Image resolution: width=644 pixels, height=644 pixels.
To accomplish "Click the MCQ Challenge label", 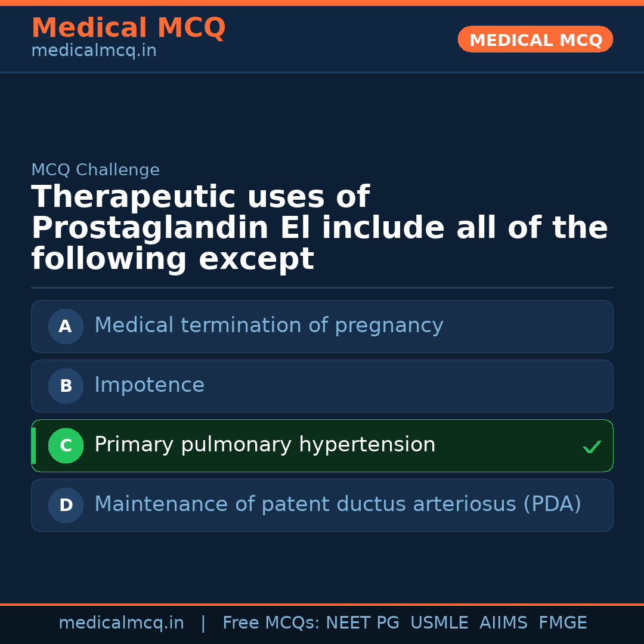I will pyautogui.click(x=95, y=170).
